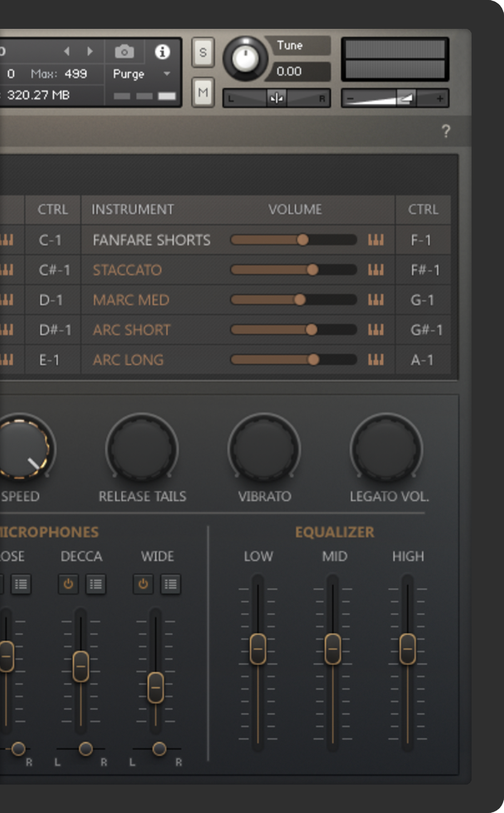Open Decca microphone routing list icon
504x813 pixels.
[x=95, y=584]
